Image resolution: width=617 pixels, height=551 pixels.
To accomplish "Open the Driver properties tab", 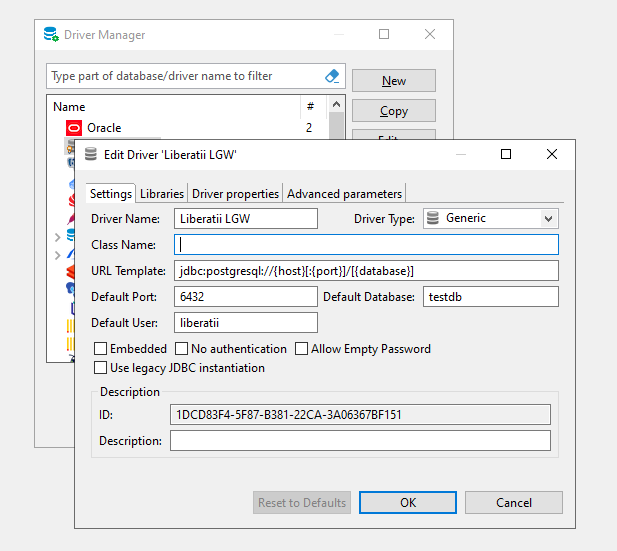I will point(235,194).
